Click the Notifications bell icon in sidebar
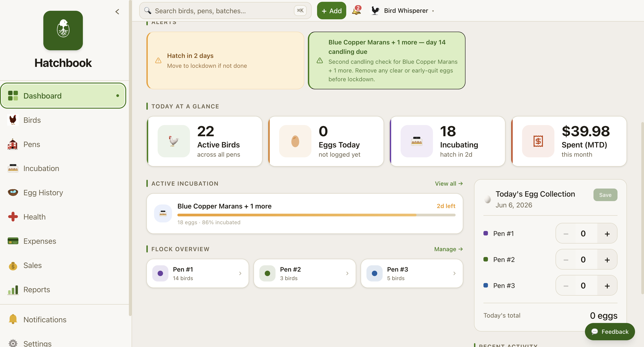This screenshot has width=644, height=347. pyautogui.click(x=13, y=319)
